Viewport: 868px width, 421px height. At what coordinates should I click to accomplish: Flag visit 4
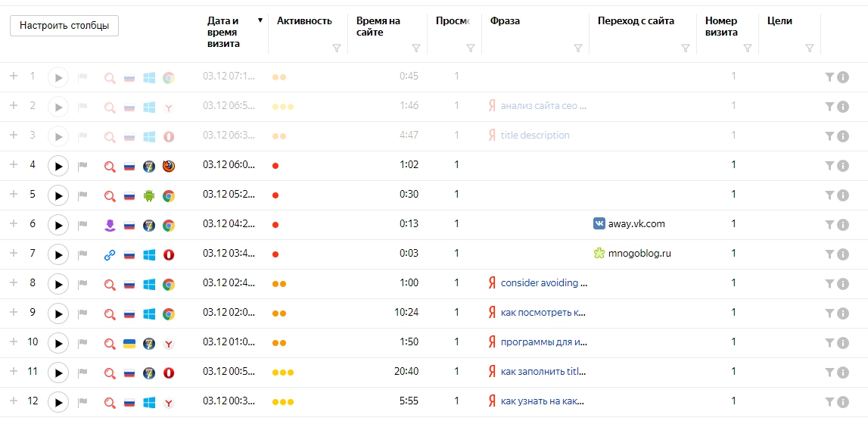(82, 165)
